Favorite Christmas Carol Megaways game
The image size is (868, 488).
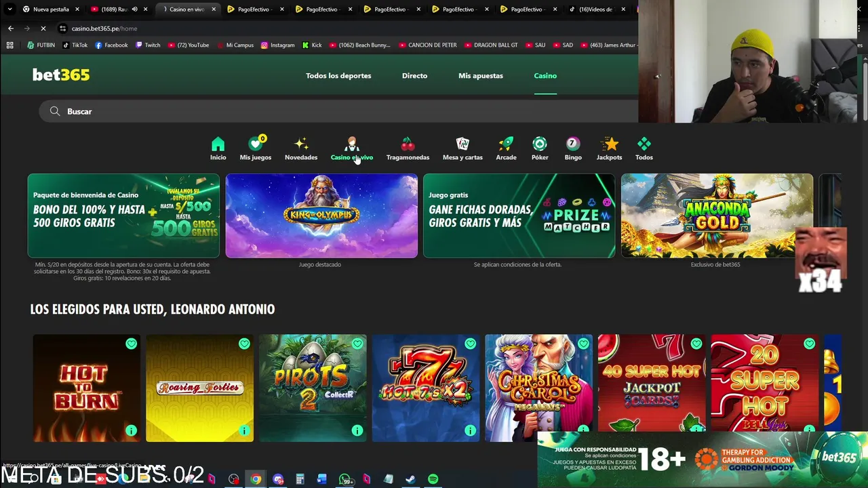pyautogui.click(x=583, y=344)
